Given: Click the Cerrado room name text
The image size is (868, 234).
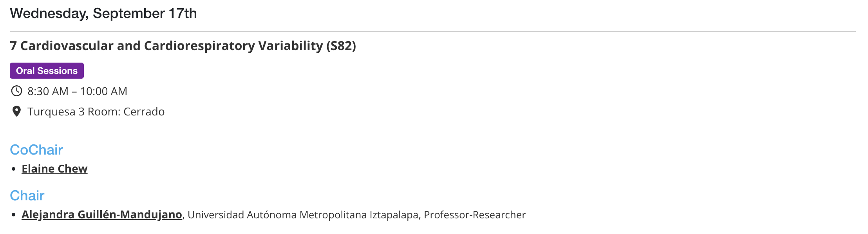Looking at the screenshot, I should click(x=144, y=112).
